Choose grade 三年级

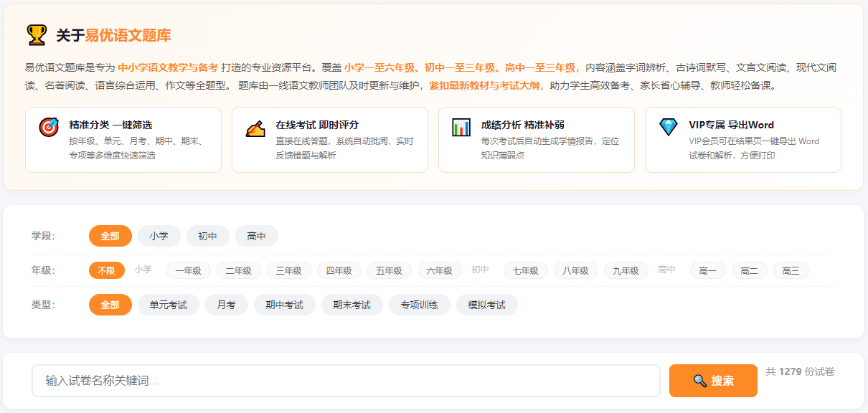(289, 270)
